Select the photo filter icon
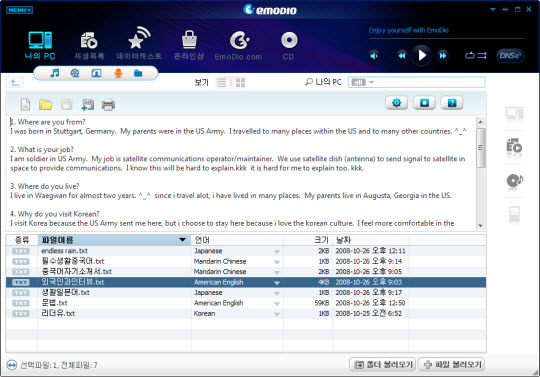The height and width of the screenshot is (377, 540). point(96,73)
